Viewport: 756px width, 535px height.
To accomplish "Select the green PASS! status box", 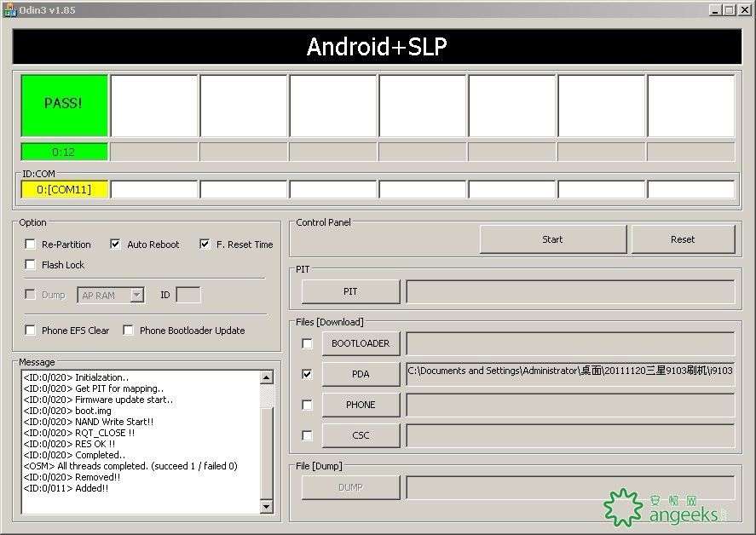I will [64, 106].
